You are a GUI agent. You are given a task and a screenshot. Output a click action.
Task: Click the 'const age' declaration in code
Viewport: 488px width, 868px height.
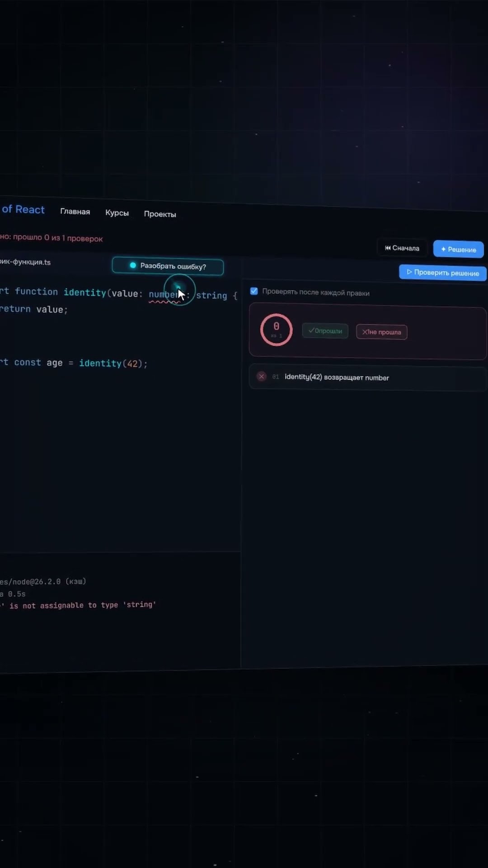pos(38,363)
